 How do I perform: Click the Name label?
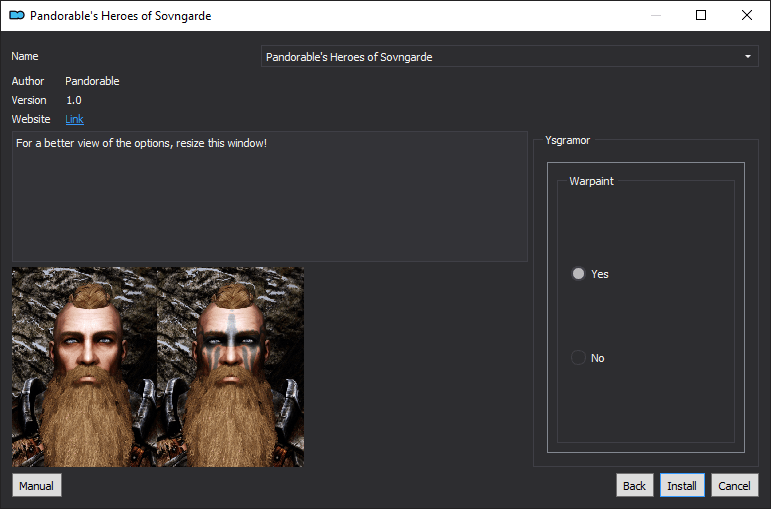pos(25,56)
